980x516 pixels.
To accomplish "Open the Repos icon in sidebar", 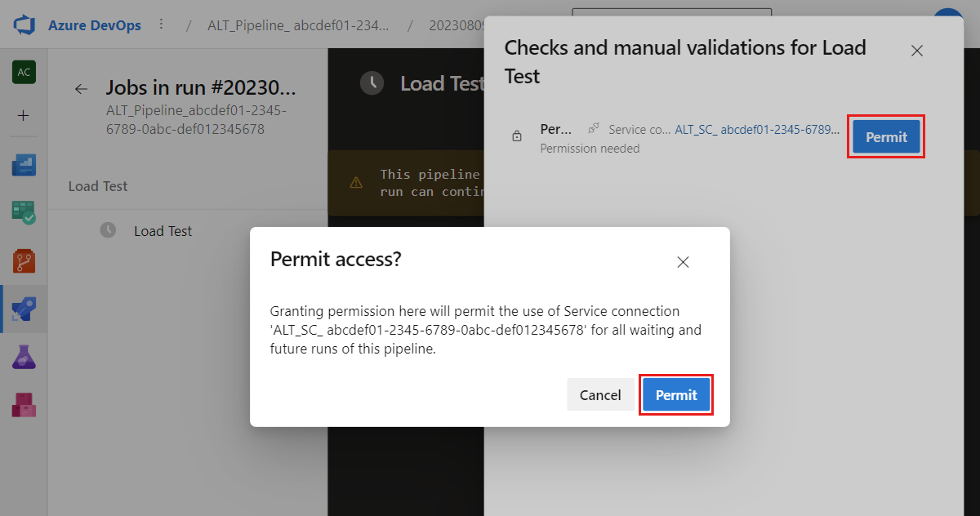I will [x=24, y=261].
